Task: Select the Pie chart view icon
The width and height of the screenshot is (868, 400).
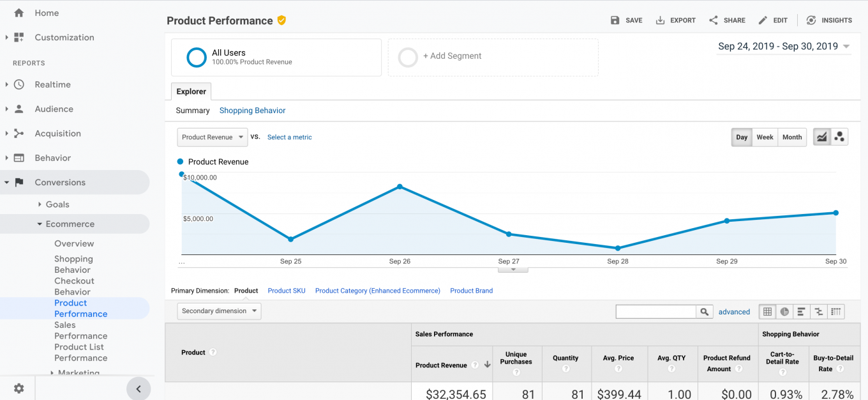Action: click(x=784, y=311)
